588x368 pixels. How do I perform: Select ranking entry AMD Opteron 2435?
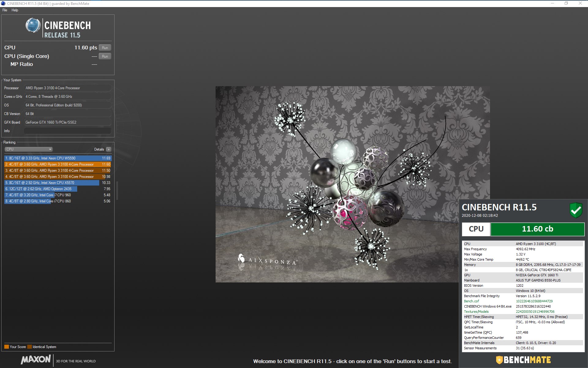click(x=58, y=189)
